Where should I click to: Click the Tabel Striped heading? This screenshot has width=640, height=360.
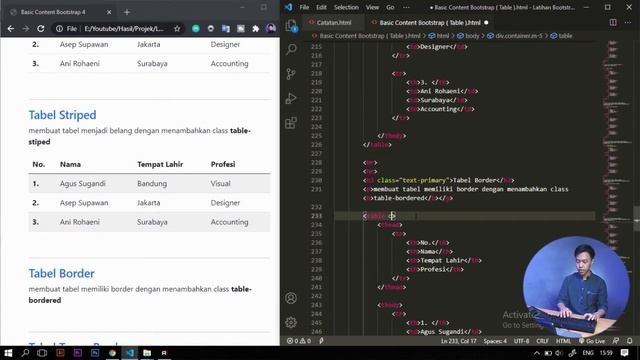(62, 115)
